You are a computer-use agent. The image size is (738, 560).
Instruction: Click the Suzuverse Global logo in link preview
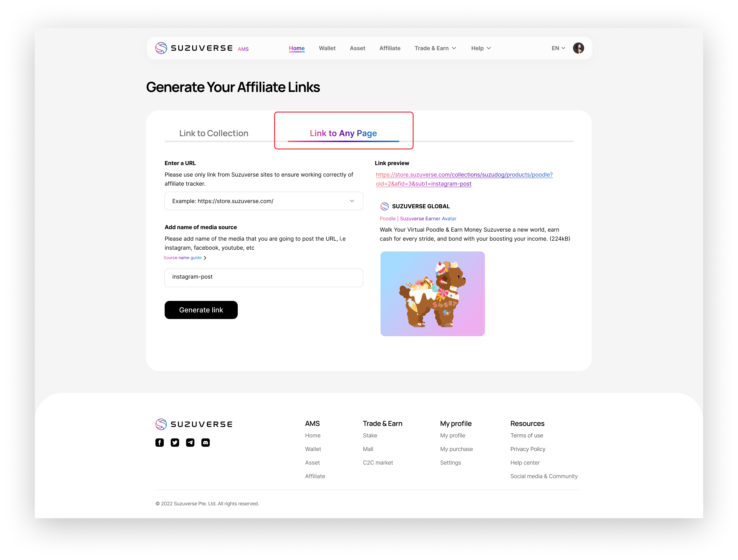384,206
